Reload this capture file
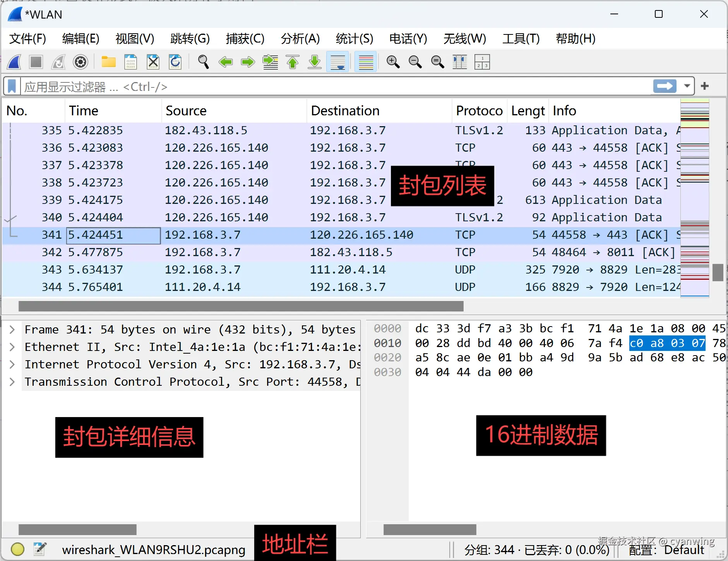728x561 pixels. (175, 62)
